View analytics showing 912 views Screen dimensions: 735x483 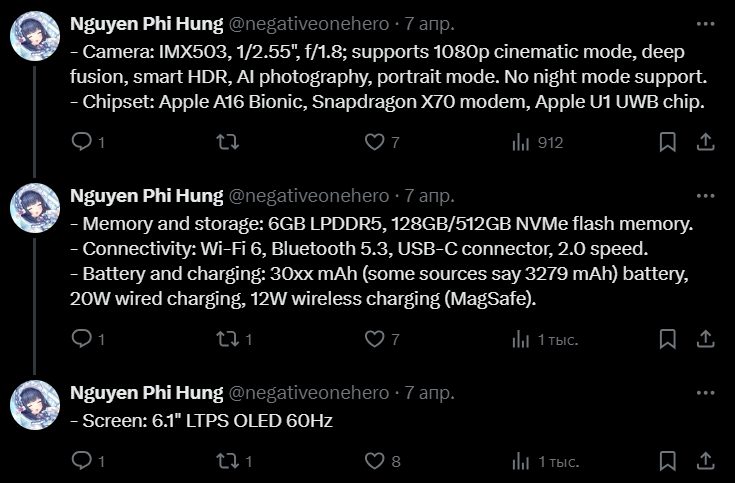[521, 142]
